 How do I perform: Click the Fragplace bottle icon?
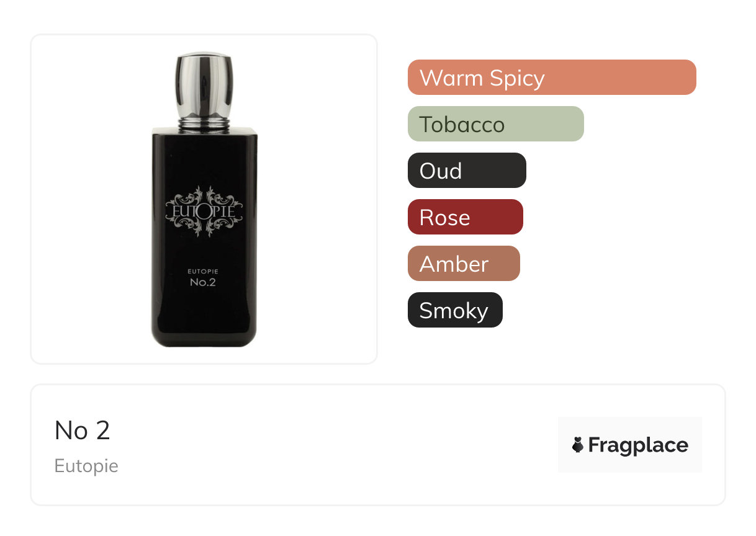(578, 445)
